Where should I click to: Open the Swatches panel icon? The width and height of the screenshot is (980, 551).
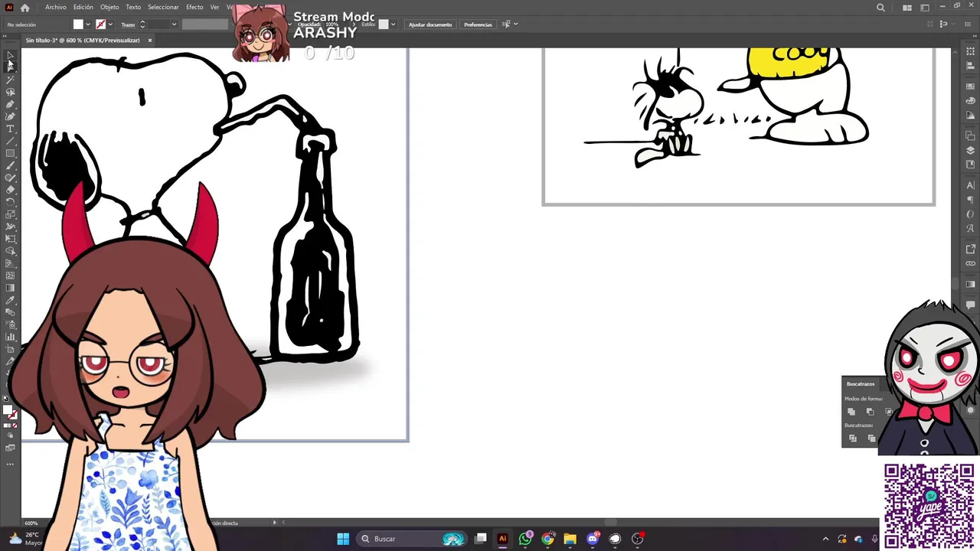[x=970, y=85]
